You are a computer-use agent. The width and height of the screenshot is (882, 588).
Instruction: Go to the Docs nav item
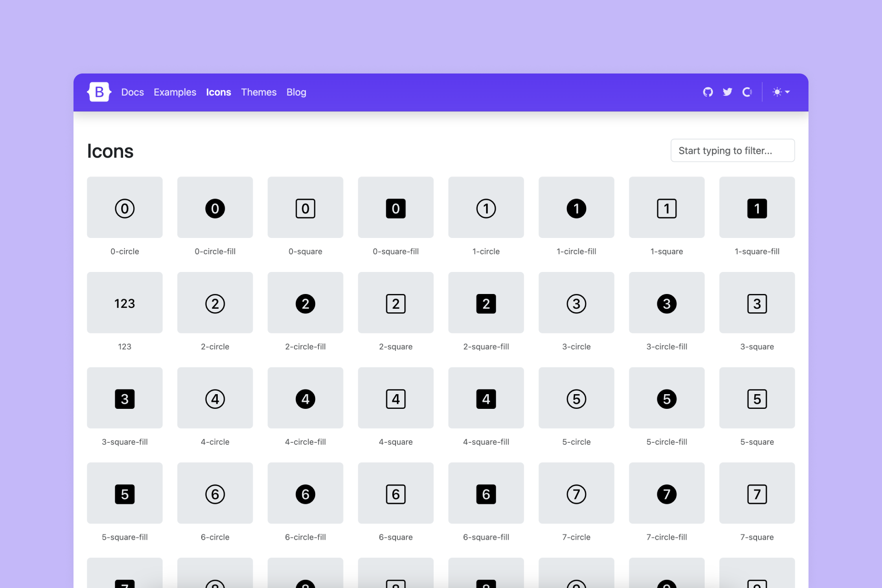point(132,92)
